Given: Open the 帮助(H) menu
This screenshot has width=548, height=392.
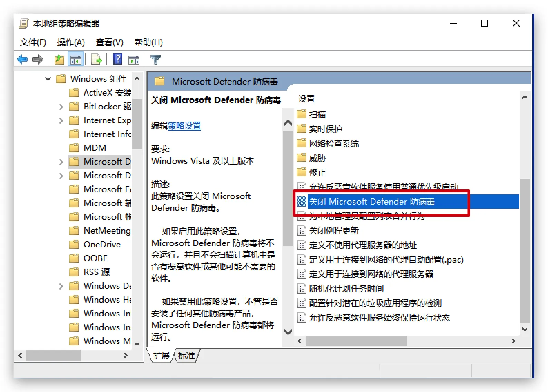Looking at the screenshot, I should pos(148,42).
